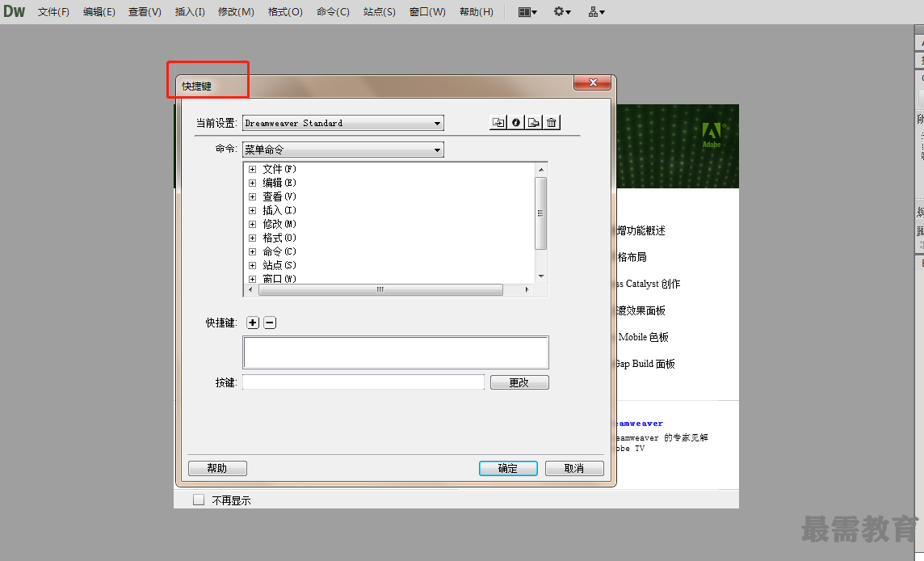The width and height of the screenshot is (924, 561).
Task: Expand the 查看(V) tree node
Action: click(x=252, y=196)
